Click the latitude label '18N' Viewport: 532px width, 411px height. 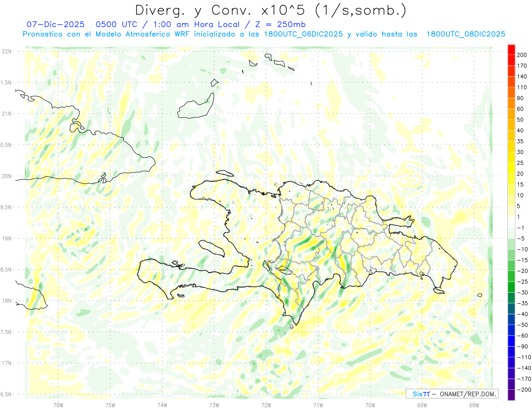point(6,301)
